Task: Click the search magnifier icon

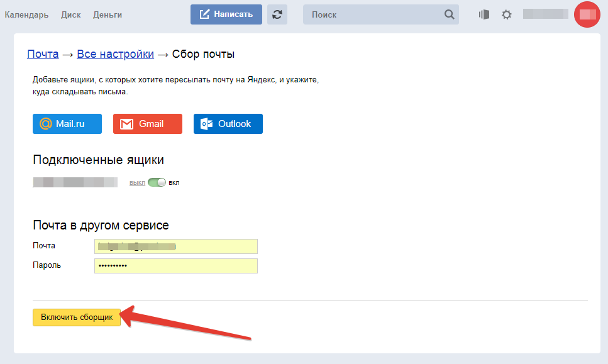Action: coord(449,14)
